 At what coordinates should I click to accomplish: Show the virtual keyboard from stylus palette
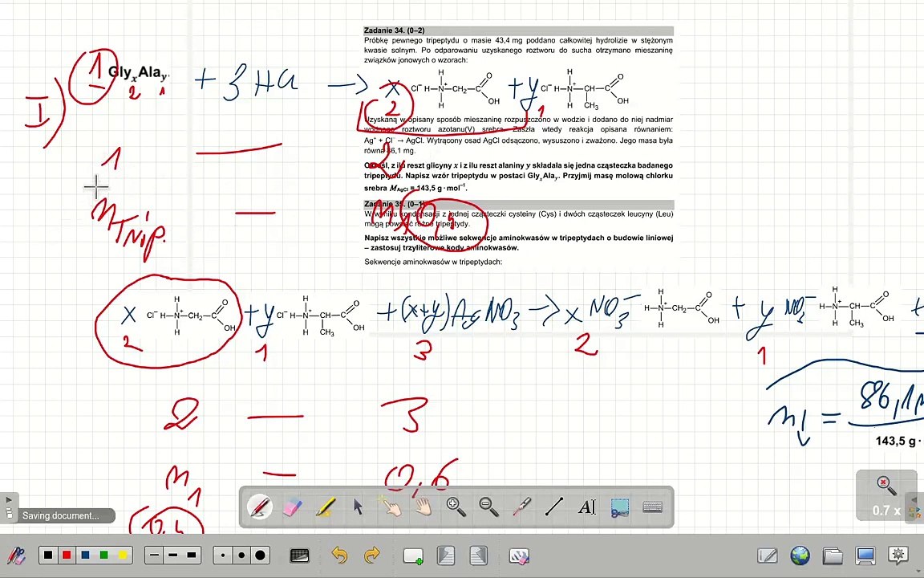pos(652,507)
